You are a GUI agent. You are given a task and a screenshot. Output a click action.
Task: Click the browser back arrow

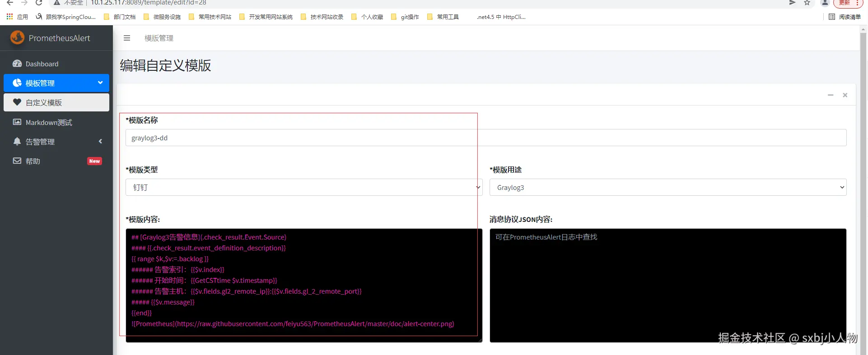point(10,3)
